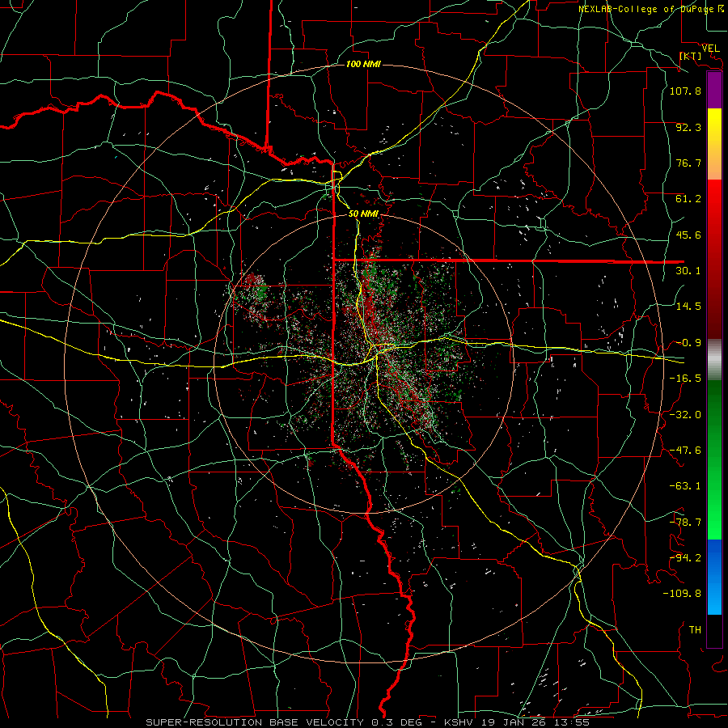Click the 14.5 velocity scale value
Viewport: 728px width, 728px height.
pyautogui.click(x=688, y=307)
